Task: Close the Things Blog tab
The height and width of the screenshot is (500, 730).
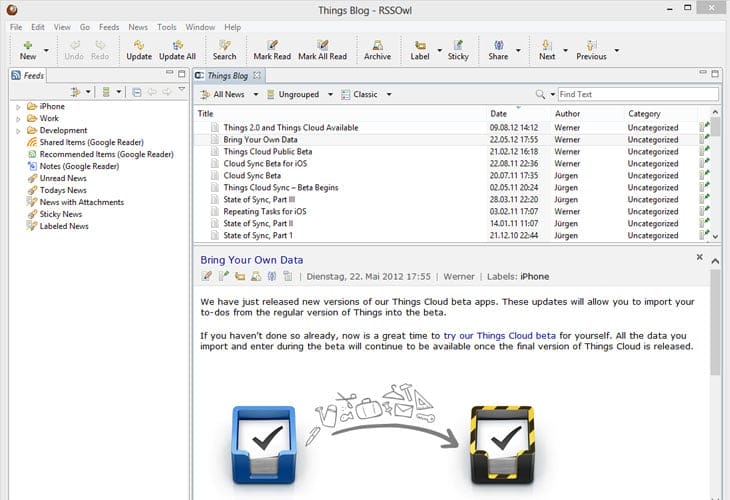Action: [x=257, y=75]
